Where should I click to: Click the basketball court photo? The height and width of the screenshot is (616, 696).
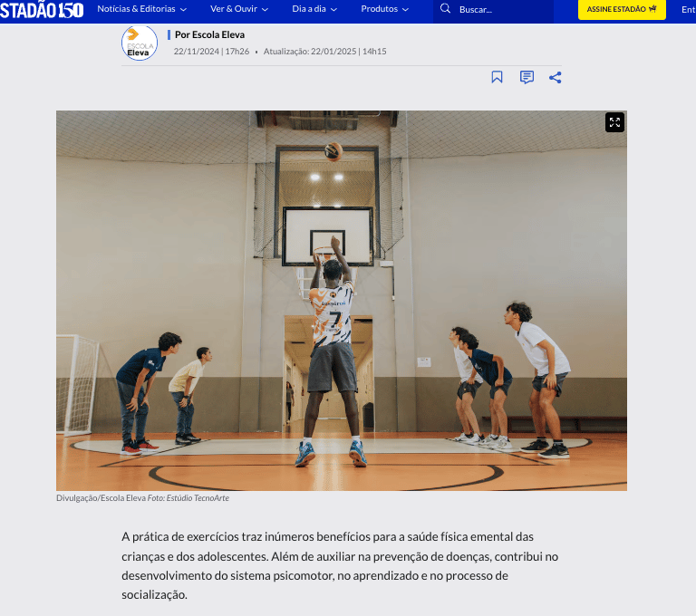point(342,301)
